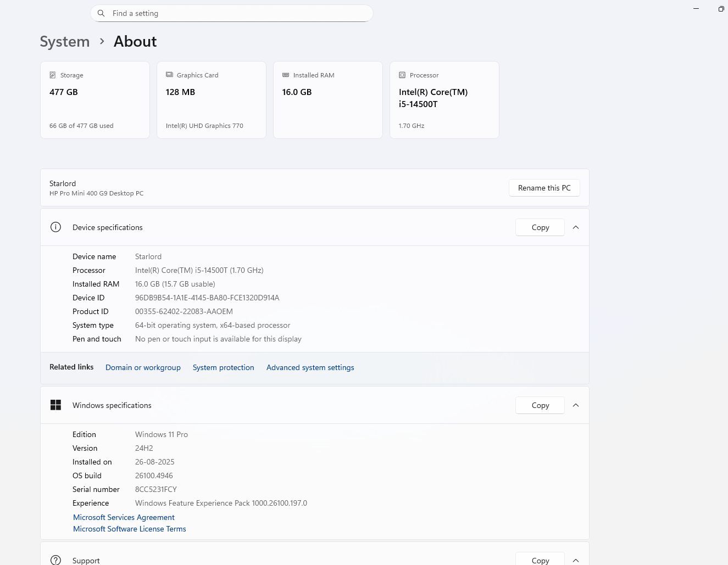This screenshot has height=565, width=728.
Task: Select the Processor value in Device specifications
Action: tap(199, 270)
